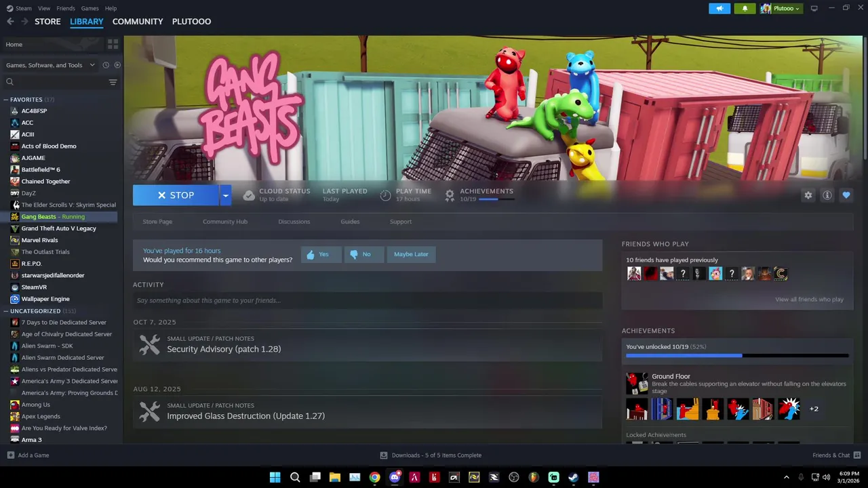
Task: Click the library grid view icon beside Home
Action: pos(113,44)
